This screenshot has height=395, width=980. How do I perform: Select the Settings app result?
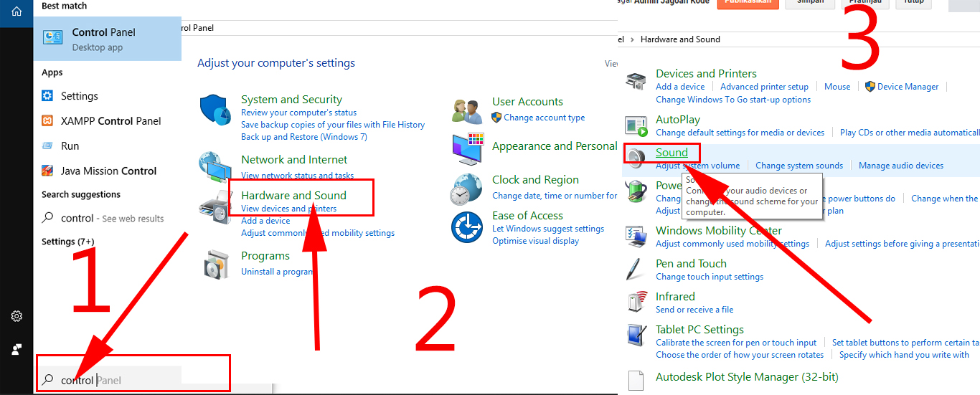click(107, 96)
